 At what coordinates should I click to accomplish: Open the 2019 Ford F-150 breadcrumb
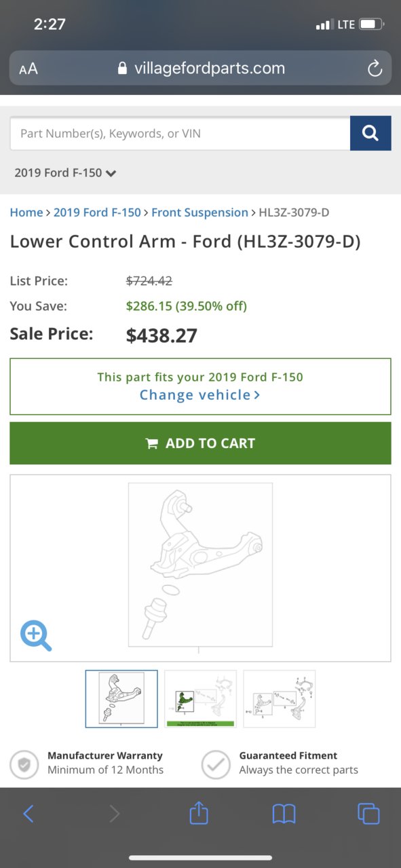point(97,212)
